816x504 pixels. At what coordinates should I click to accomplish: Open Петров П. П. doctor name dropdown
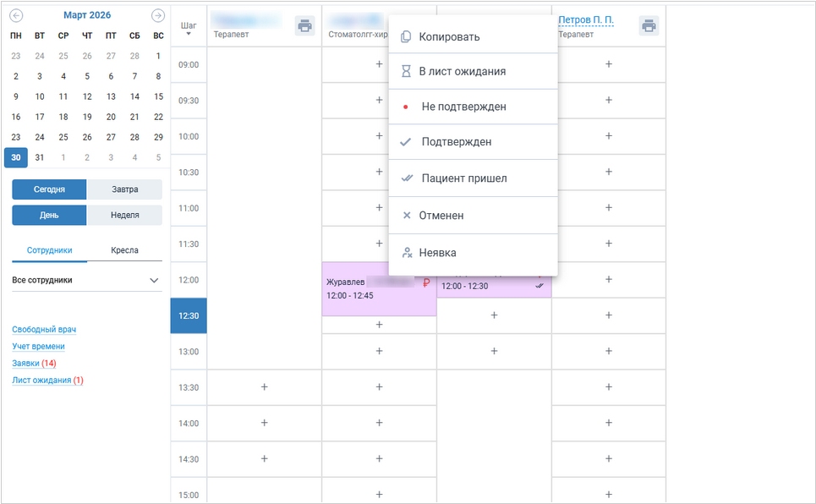(586, 19)
